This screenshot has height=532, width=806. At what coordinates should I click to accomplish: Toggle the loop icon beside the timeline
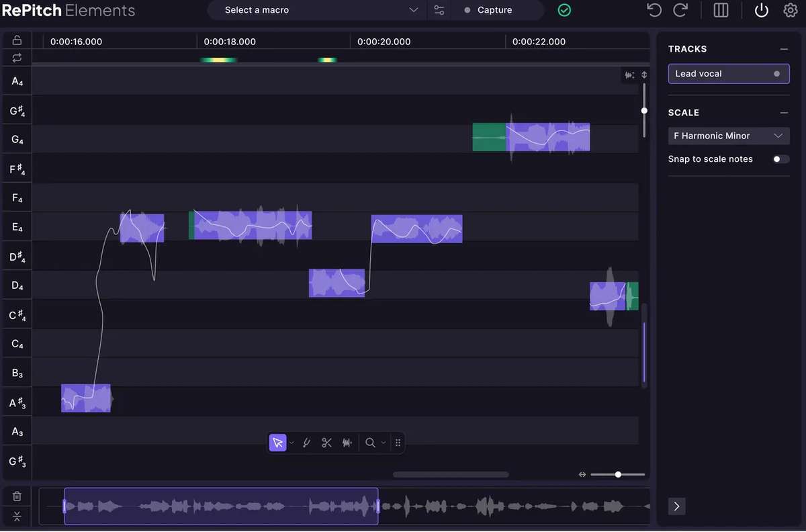pyautogui.click(x=17, y=58)
